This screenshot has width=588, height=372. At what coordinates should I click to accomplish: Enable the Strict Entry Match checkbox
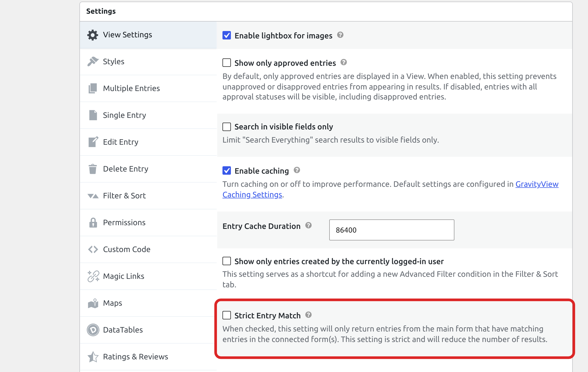click(x=227, y=315)
